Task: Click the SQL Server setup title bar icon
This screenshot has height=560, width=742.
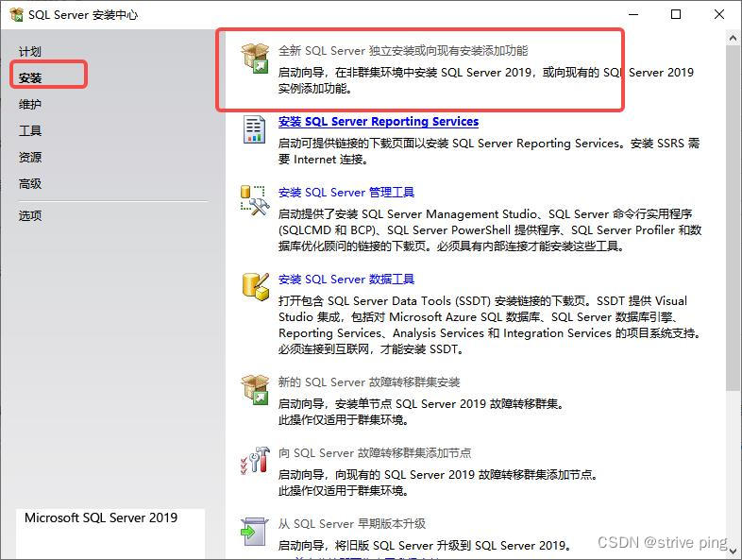Action: [x=17, y=15]
